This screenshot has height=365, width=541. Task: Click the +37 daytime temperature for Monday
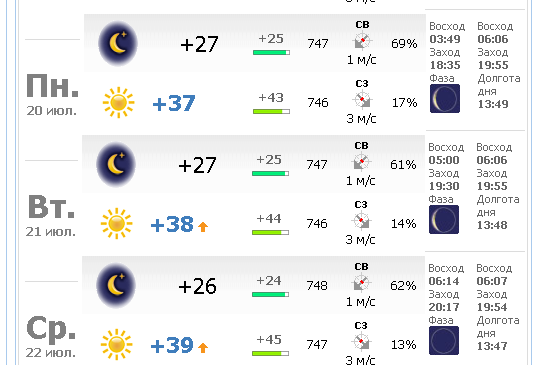[174, 103]
